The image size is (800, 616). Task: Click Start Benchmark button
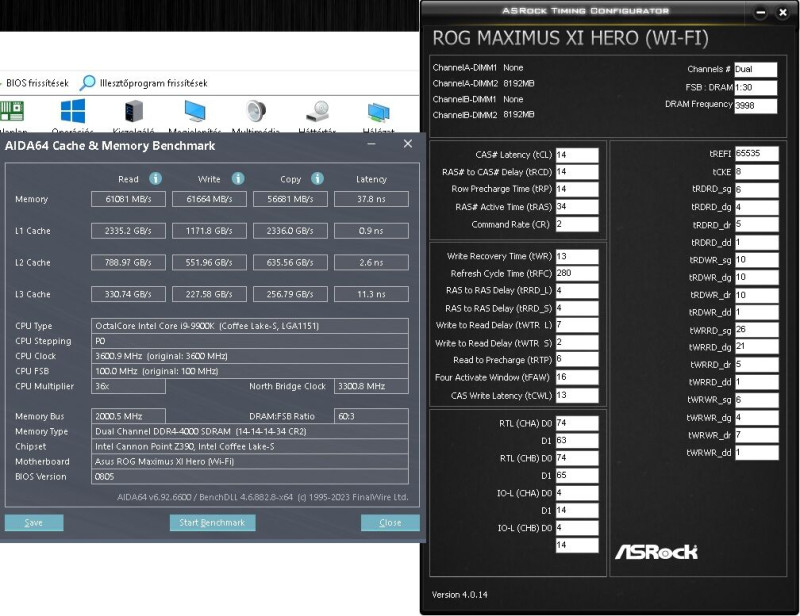tap(212, 523)
